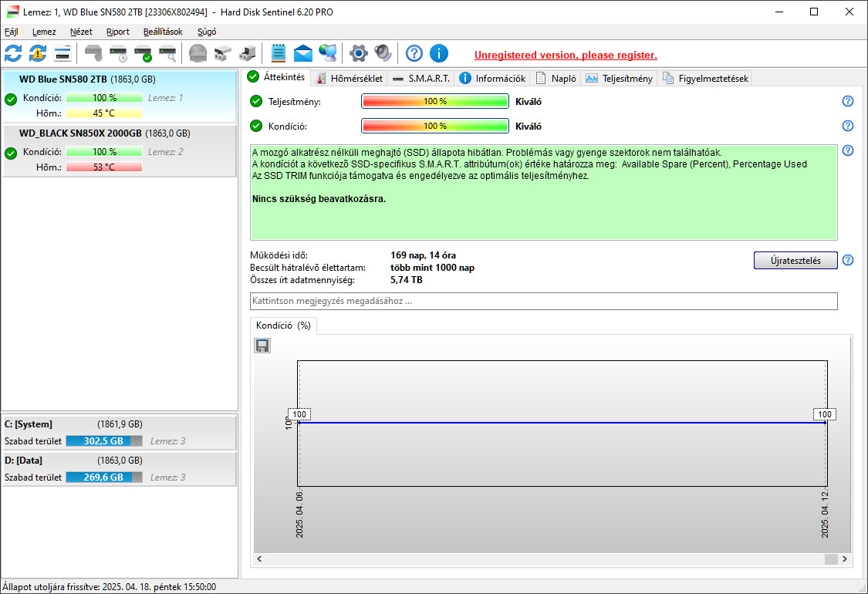Viewport: 868px width, 594px height.
Task: Switch to the Teljesítmény tab
Action: pos(620,79)
